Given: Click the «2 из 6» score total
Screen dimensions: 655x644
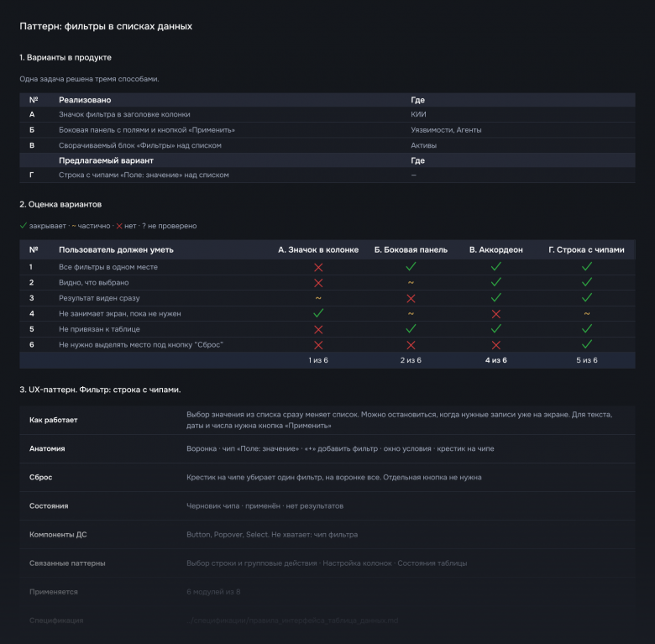Looking at the screenshot, I should 411,360.
